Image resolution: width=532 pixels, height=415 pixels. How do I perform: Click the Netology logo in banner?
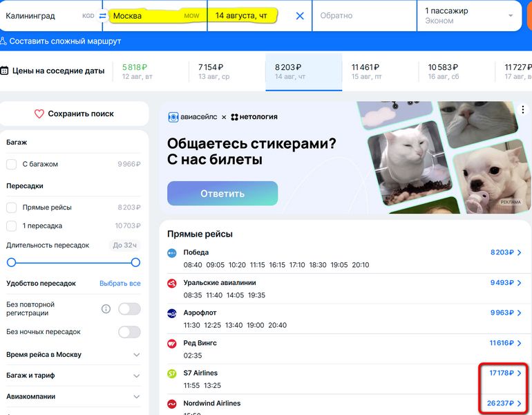tap(254, 117)
